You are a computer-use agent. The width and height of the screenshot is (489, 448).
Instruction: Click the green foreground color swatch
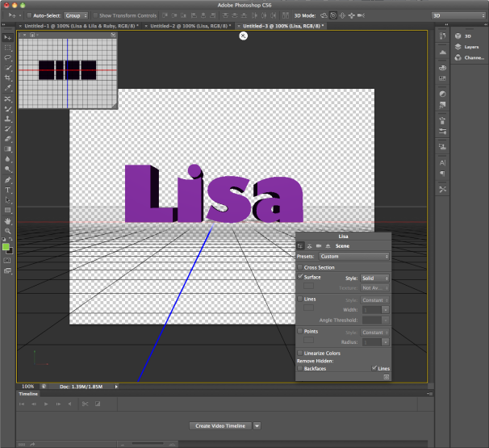click(x=6, y=247)
